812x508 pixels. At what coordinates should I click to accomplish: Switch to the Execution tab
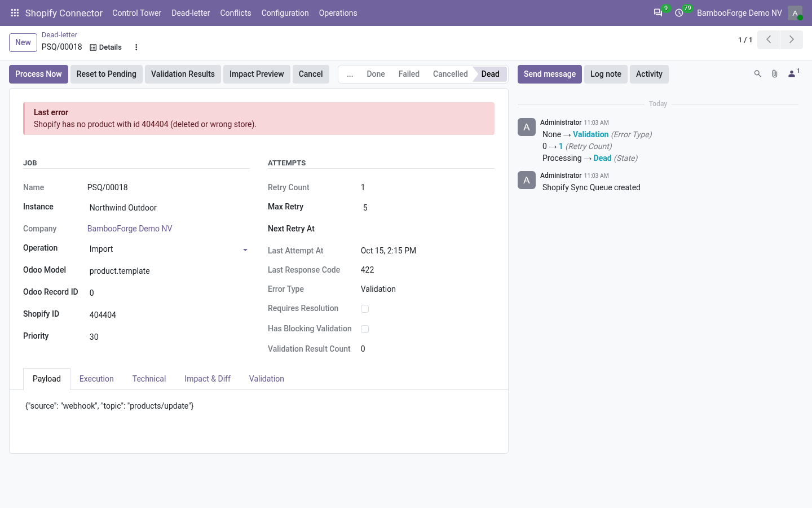96,379
